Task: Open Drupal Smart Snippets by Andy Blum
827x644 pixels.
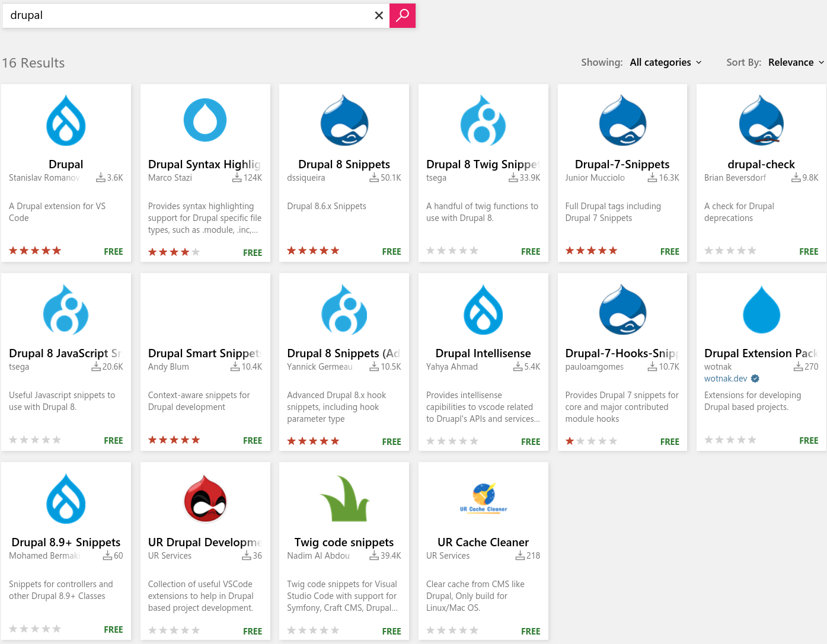Action: click(205, 353)
